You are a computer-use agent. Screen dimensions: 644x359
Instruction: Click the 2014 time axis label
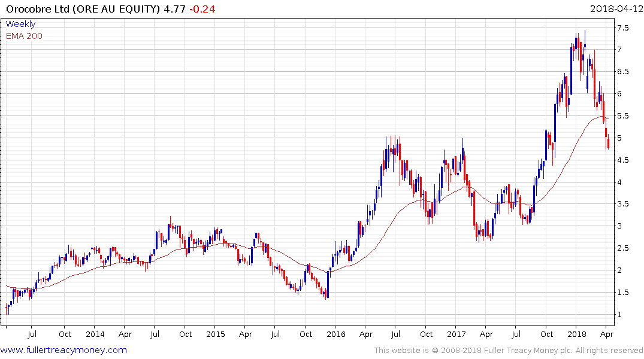95,334
